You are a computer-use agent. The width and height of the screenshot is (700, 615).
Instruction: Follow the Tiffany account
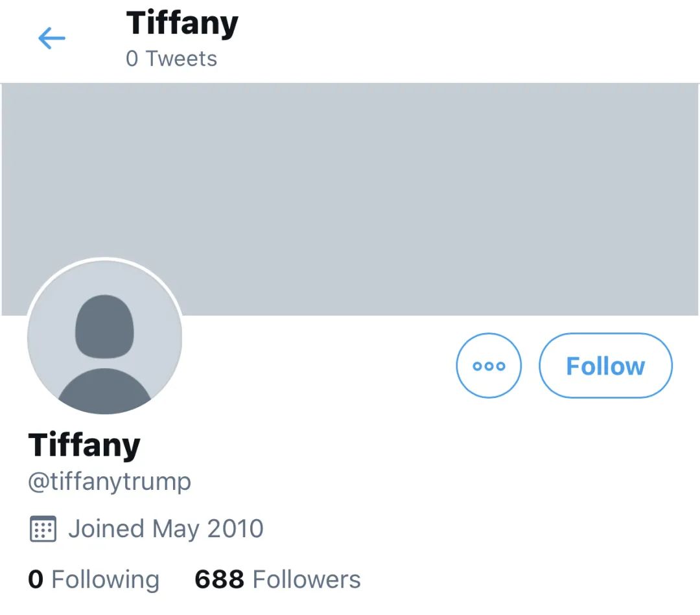tap(605, 366)
